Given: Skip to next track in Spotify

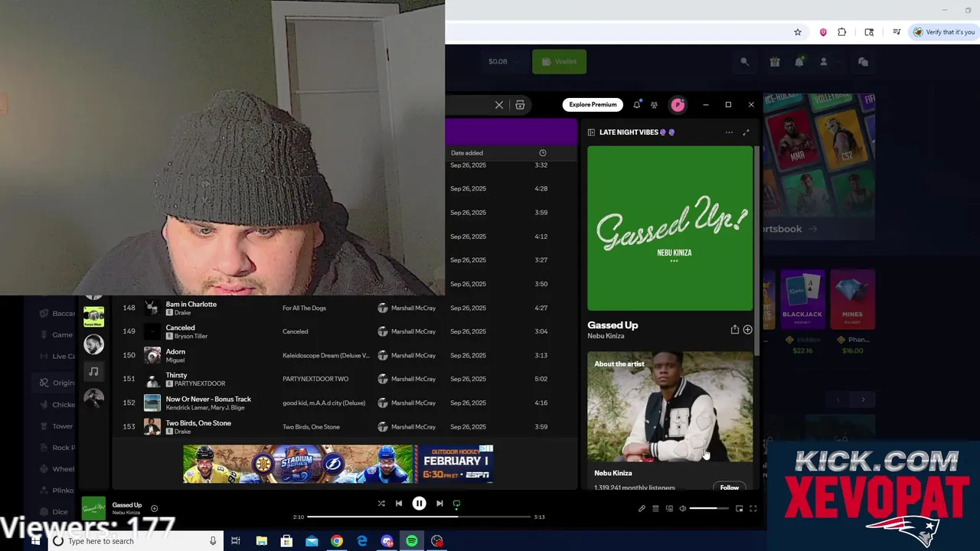Looking at the screenshot, I should click(439, 504).
